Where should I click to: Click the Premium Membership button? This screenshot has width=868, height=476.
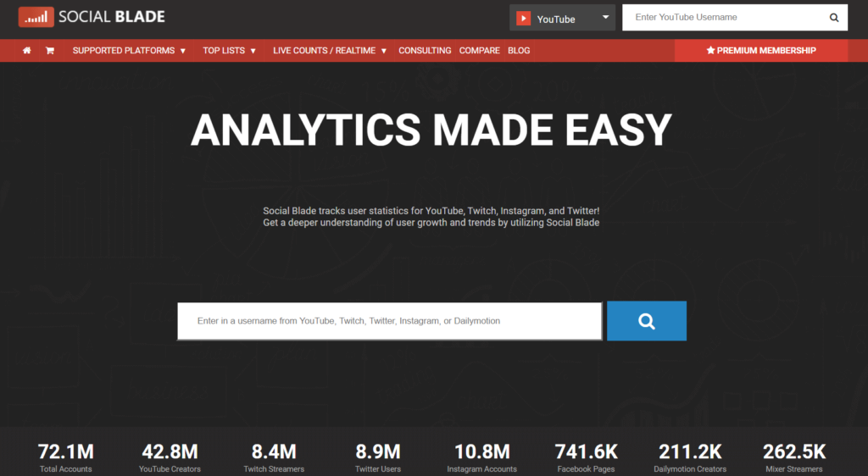(x=761, y=50)
